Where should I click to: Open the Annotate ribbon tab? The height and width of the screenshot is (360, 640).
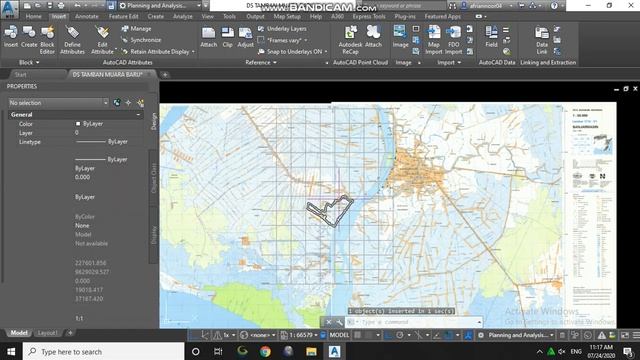coord(87,16)
